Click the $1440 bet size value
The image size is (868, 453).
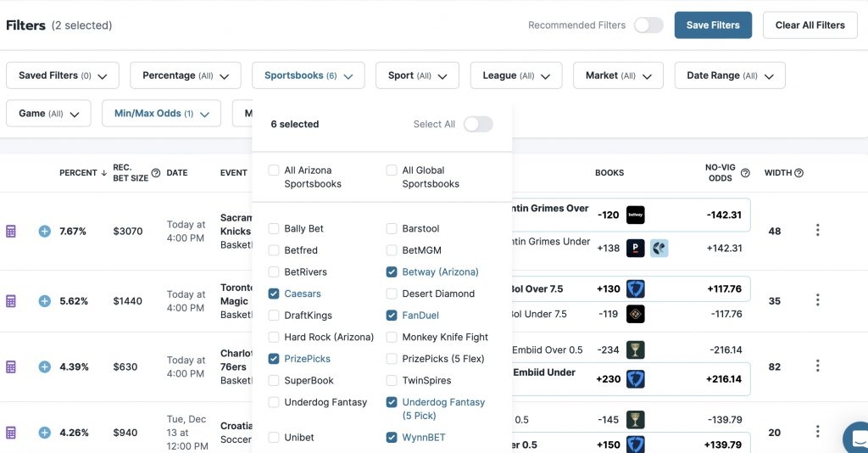(x=128, y=300)
